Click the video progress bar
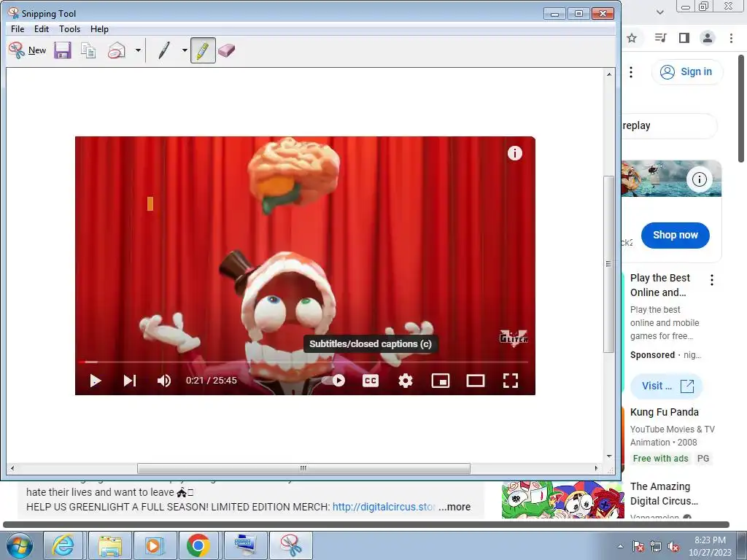Image resolution: width=747 pixels, height=560 pixels. pyautogui.click(x=303, y=362)
